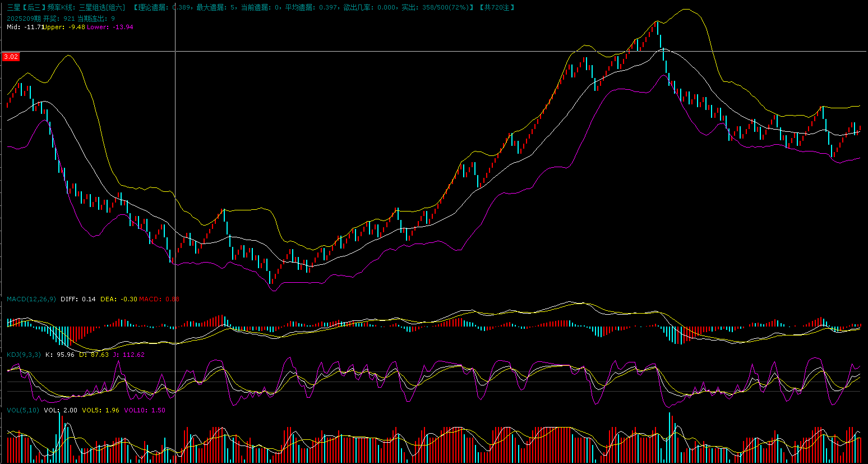This screenshot has height=464, width=868.
Task: Click the 三星组选[组六] chart title
Action: [x=101, y=7]
